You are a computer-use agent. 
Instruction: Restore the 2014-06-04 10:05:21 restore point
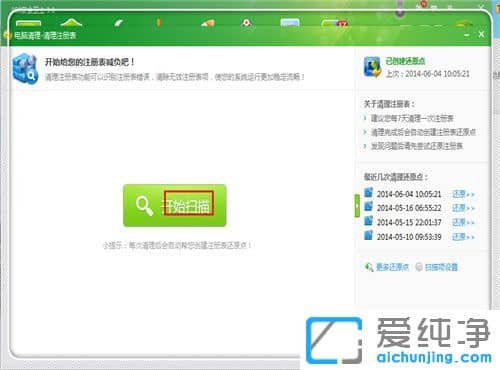pos(463,194)
